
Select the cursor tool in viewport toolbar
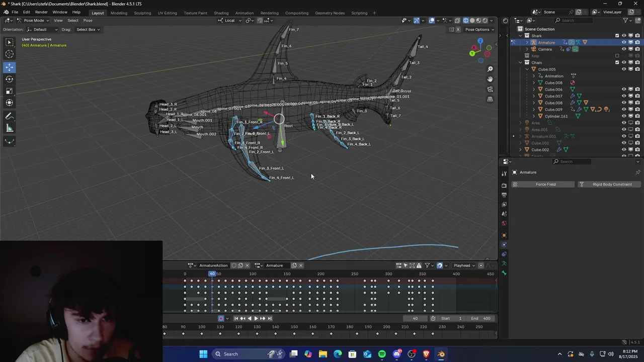pyautogui.click(x=9, y=54)
